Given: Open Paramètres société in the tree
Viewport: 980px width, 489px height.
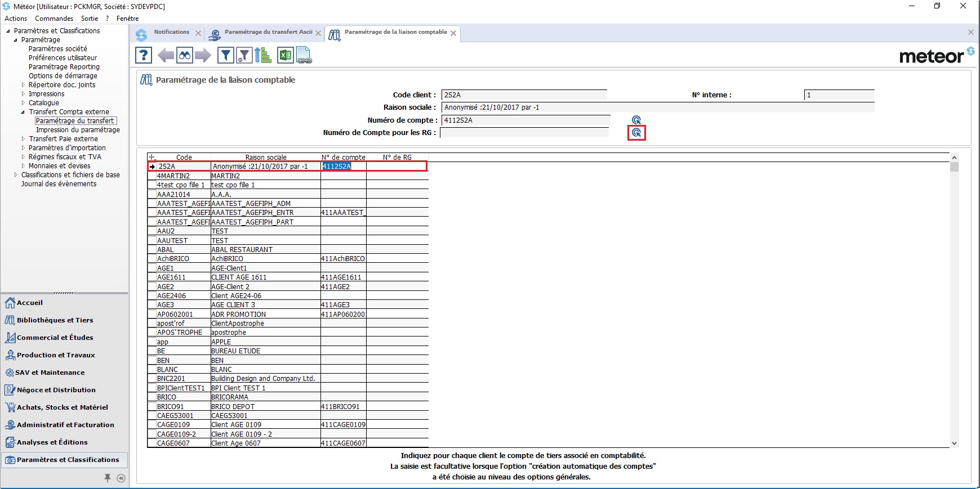Looking at the screenshot, I should tap(58, 49).
